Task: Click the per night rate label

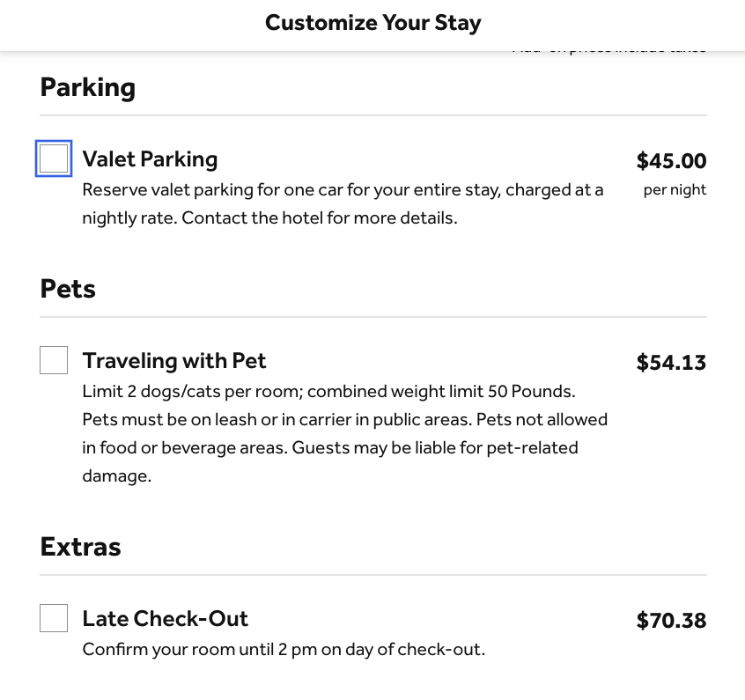Action: [675, 189]
